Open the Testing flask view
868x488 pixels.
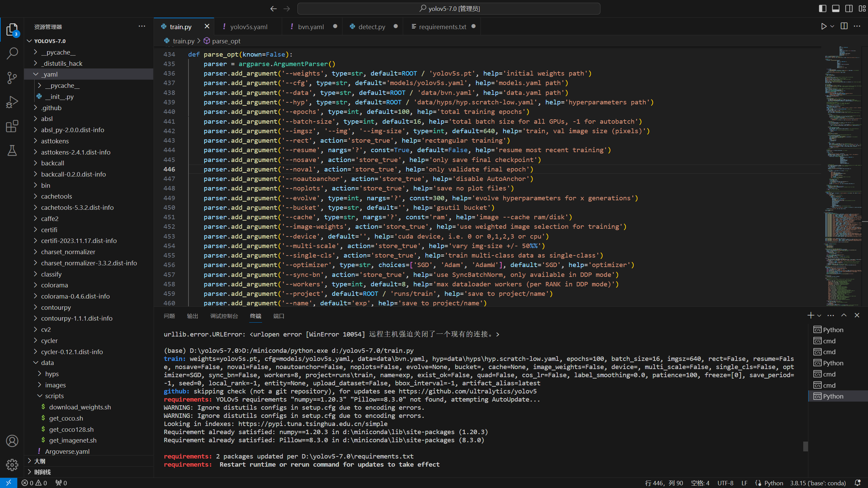tap(12, 150)
